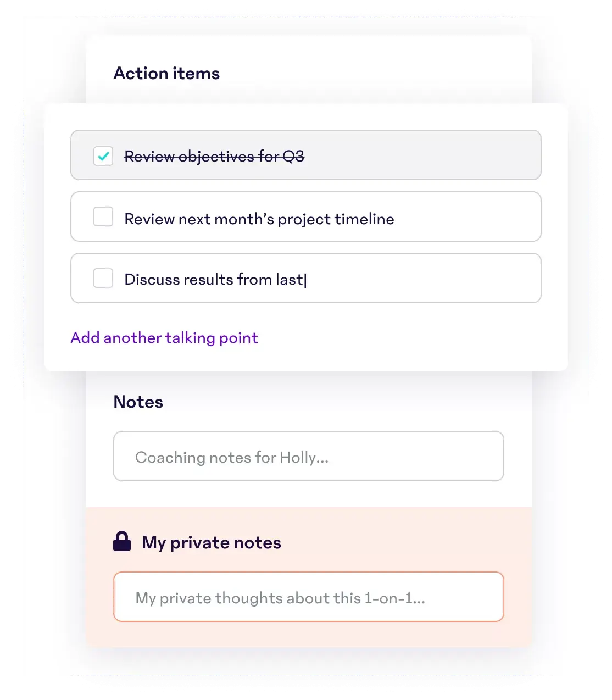Screen dimensions: 612x700
Task: Click the lock icon beside My private notes
Action: (x=122, y=542)
